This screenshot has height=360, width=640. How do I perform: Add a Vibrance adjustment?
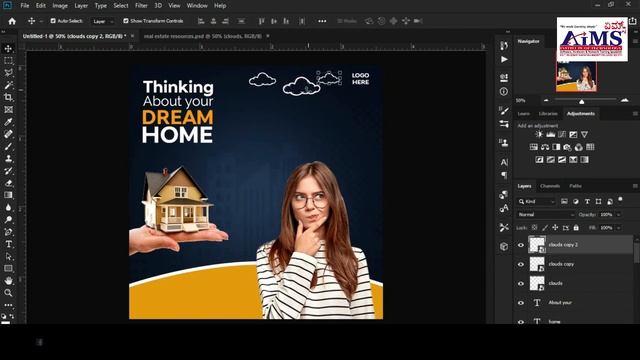coord(584,134)
